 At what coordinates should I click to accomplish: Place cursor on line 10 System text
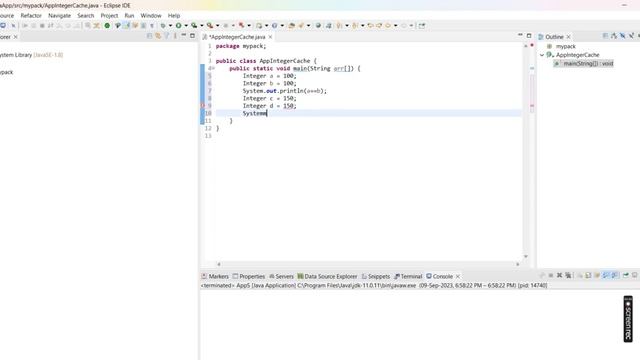point(254,113)
